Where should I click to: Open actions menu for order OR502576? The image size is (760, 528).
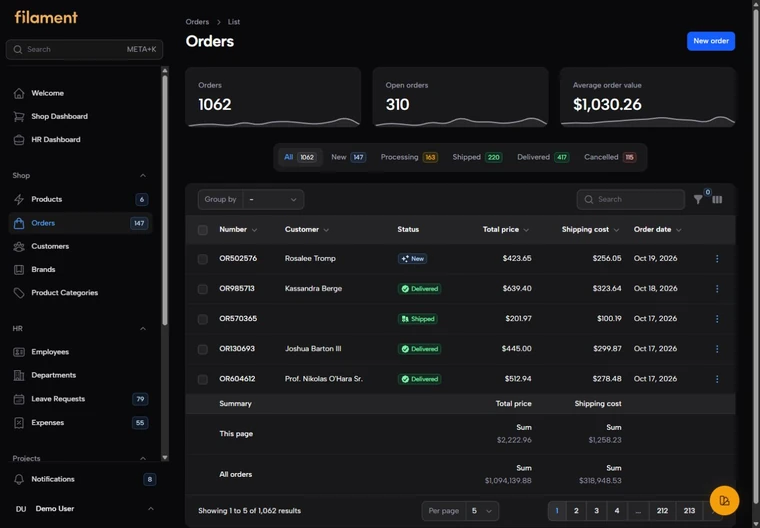pyautogui.click(x=717, y=259)
